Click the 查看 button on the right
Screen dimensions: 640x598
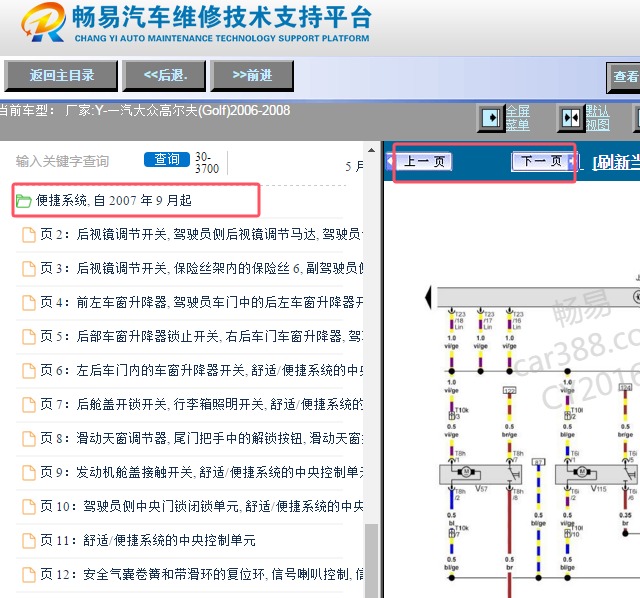tap(624, 77)
